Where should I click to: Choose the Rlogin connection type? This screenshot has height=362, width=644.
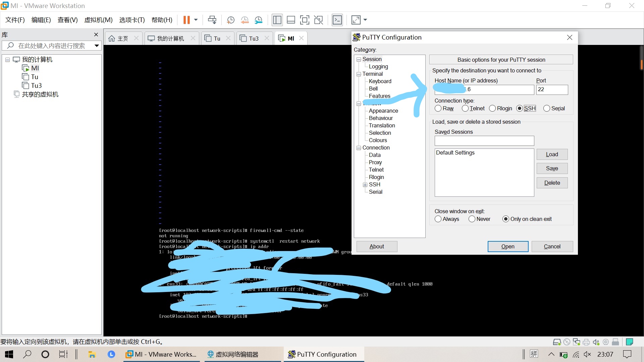click(x=500, y=108)
